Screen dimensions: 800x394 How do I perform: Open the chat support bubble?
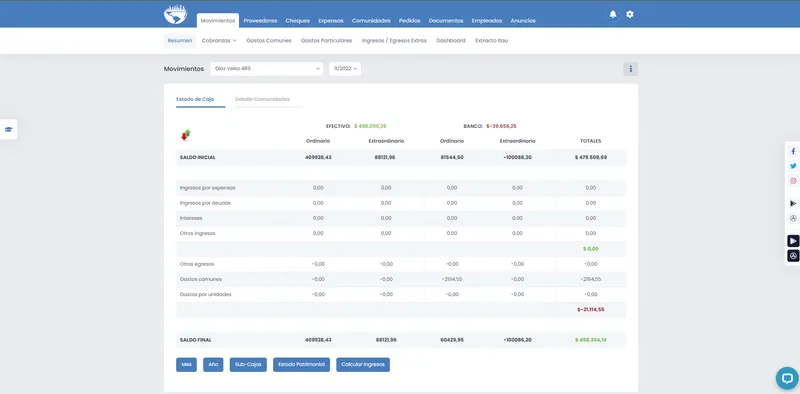tap(787, 378)
